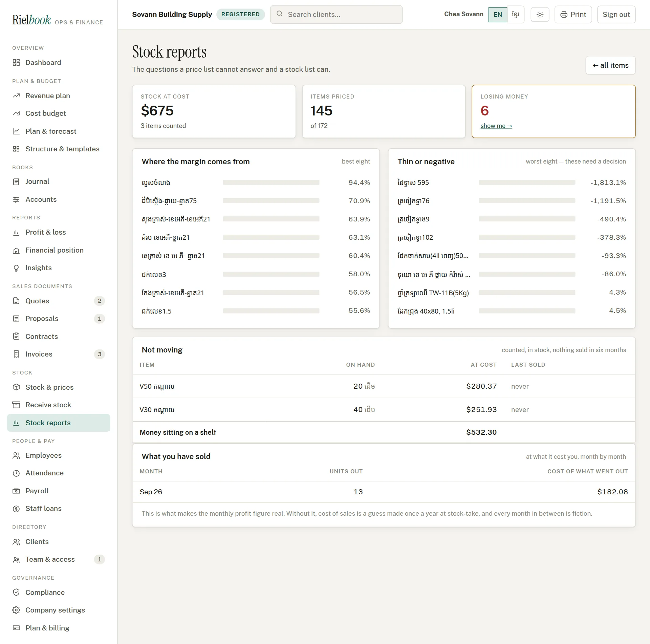This screenshot has height=644, width=650.
Task: Click the Plan & billing card icon
Action: pos(16,628)
